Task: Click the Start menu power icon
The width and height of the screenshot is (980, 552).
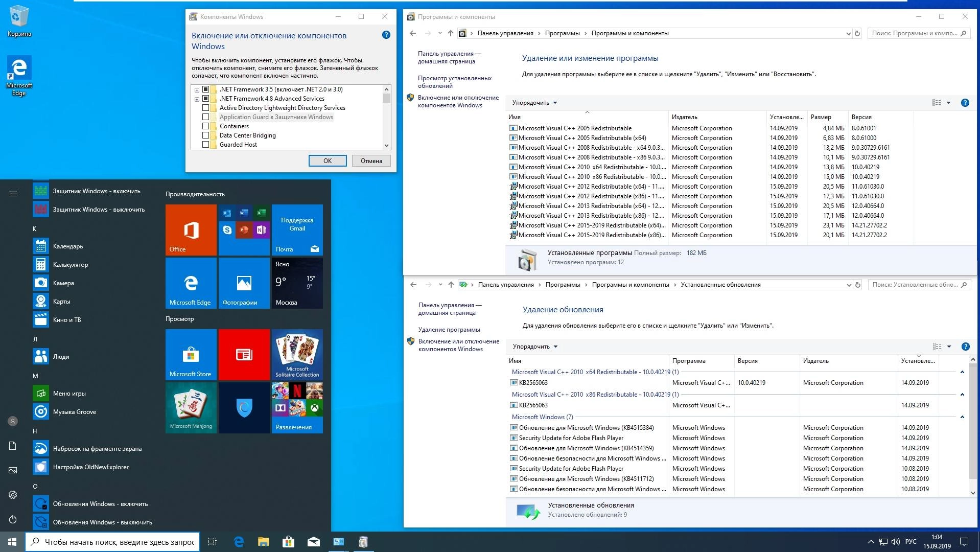Action: pos(13,519)
